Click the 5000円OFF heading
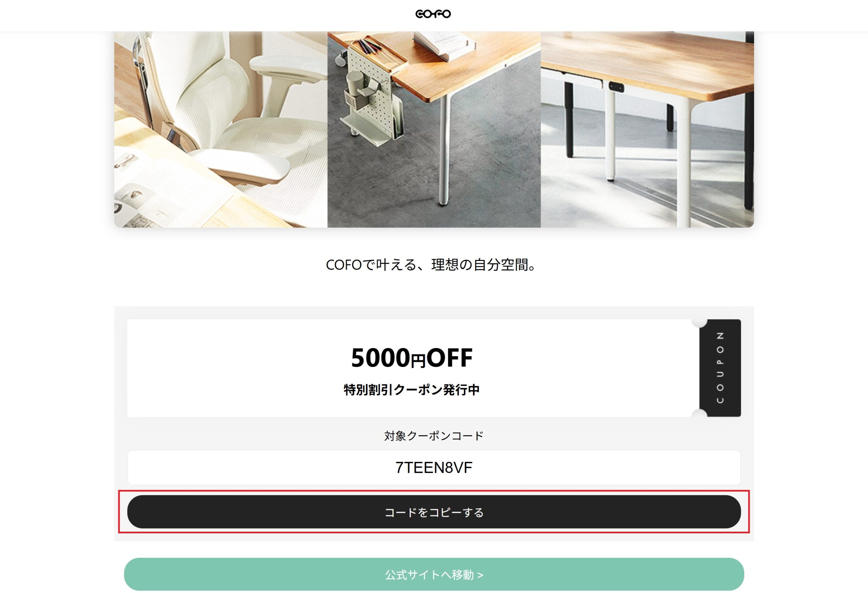The image size is (868, 593). click(x=412, y=357)
